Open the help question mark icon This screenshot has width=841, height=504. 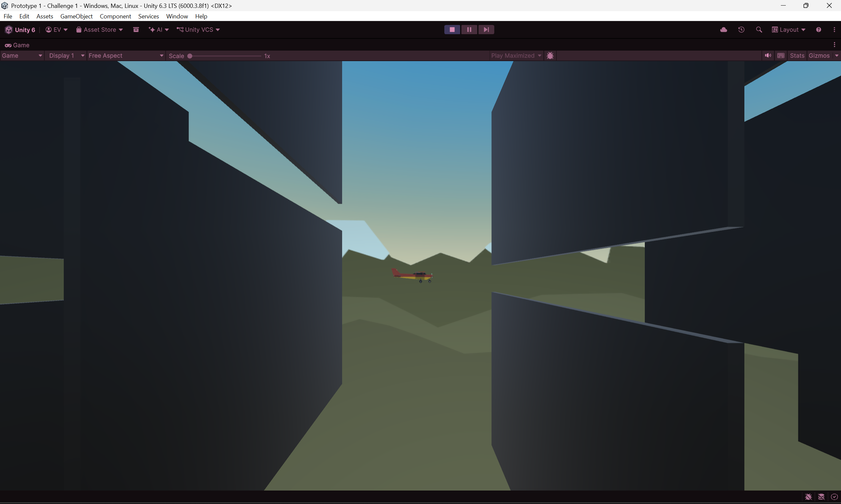[x=818, y=30]
